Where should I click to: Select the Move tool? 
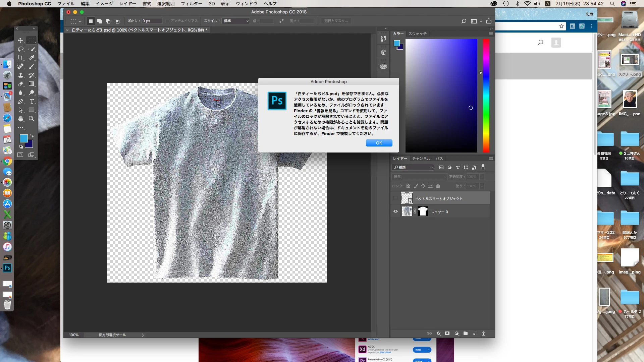20,40
